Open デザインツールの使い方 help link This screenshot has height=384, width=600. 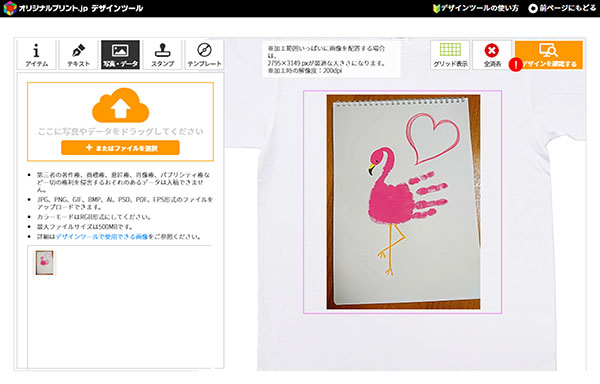coord(476,8)
